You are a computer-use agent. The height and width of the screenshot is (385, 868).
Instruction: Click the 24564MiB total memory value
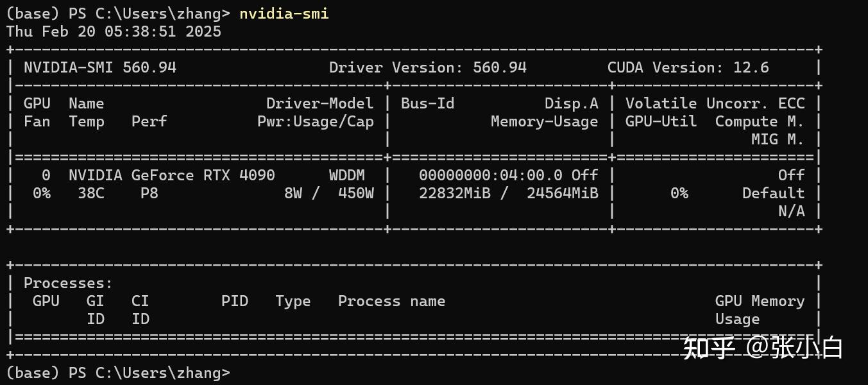click(x=562, y=193)
